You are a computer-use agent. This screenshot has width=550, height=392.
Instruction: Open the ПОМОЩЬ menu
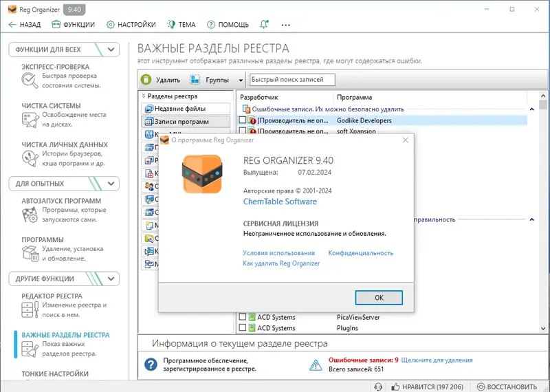point(228,25)
